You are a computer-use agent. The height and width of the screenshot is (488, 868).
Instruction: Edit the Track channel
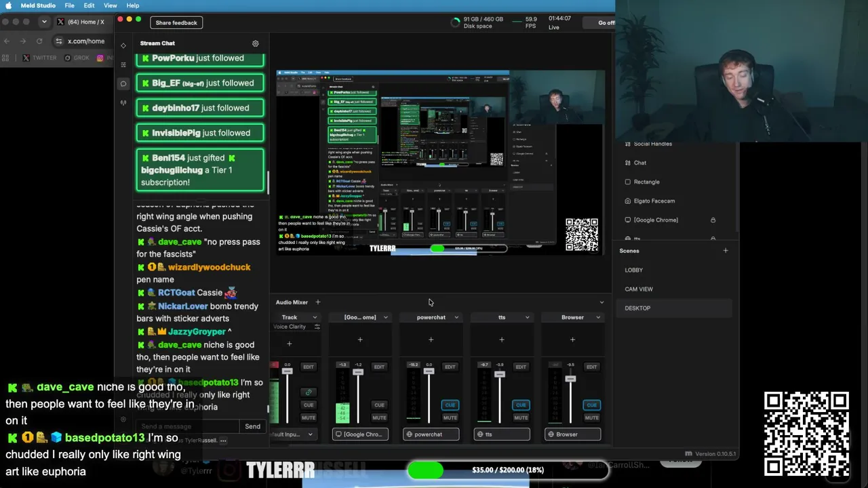[309, 367]
